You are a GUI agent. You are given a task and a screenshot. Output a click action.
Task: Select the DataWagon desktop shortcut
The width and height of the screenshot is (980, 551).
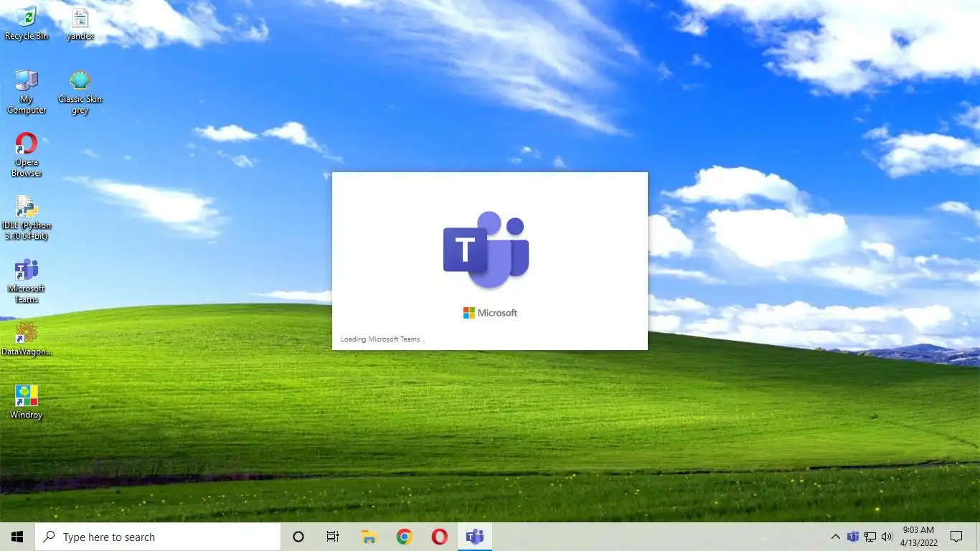pyautogui.click(x=27, y=339)
